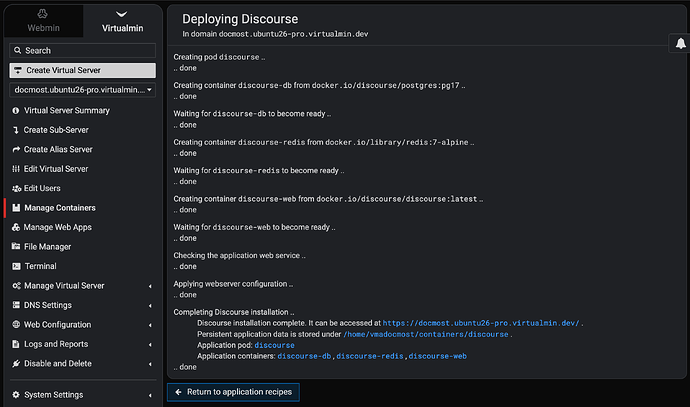This screenshot has height=407, width=690.
Task: Open the discourse-redis container link
Action: [x=370, y=356]
